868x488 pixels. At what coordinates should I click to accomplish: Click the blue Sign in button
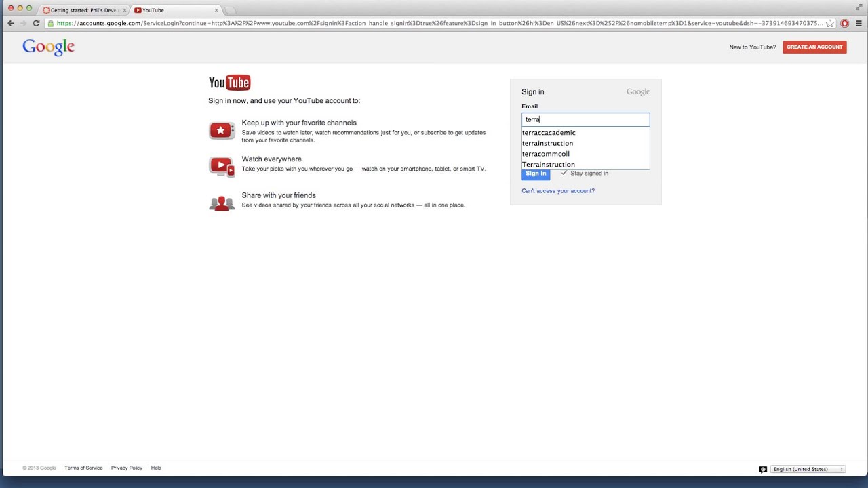536,174
